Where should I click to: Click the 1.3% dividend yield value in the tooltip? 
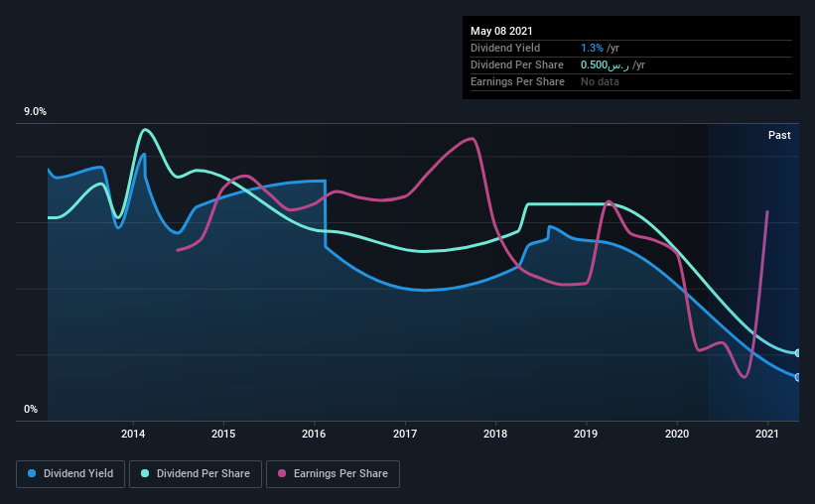[x=592, y=48]
